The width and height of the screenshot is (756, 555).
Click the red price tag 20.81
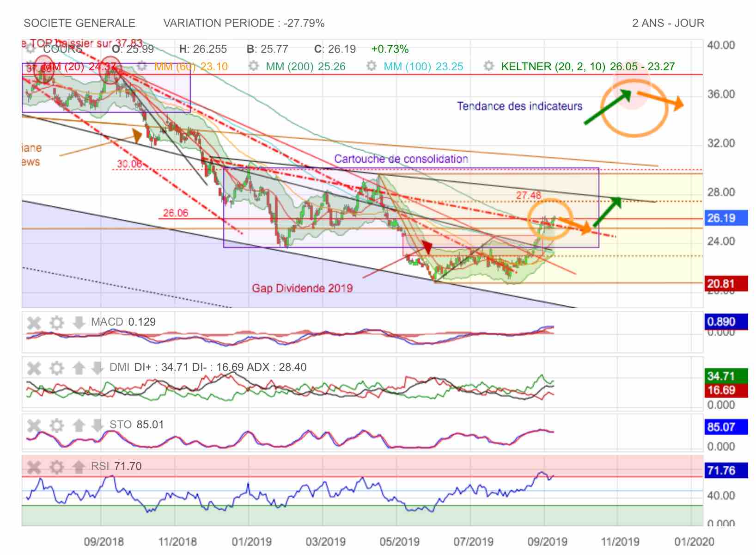[726, 283]
